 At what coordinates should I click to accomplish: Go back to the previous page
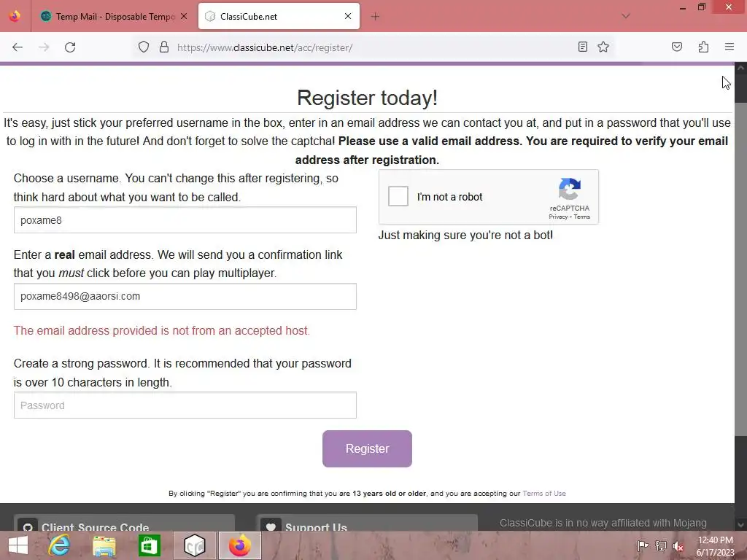18,47
